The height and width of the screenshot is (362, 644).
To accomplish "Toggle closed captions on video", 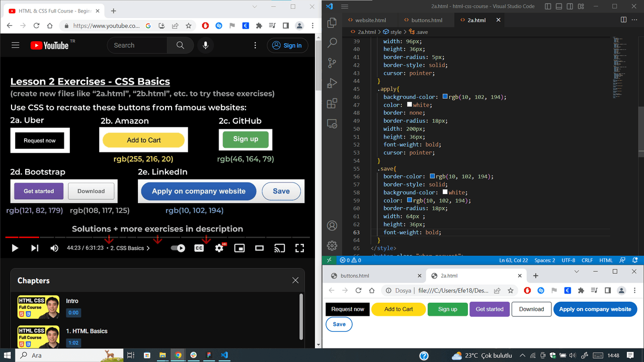I will [x=199, y=248].
